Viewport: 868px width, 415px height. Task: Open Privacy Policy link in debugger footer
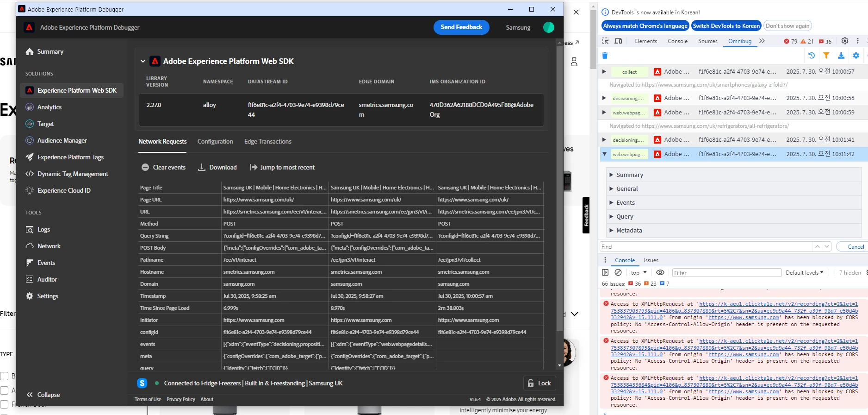click(181, 399)
